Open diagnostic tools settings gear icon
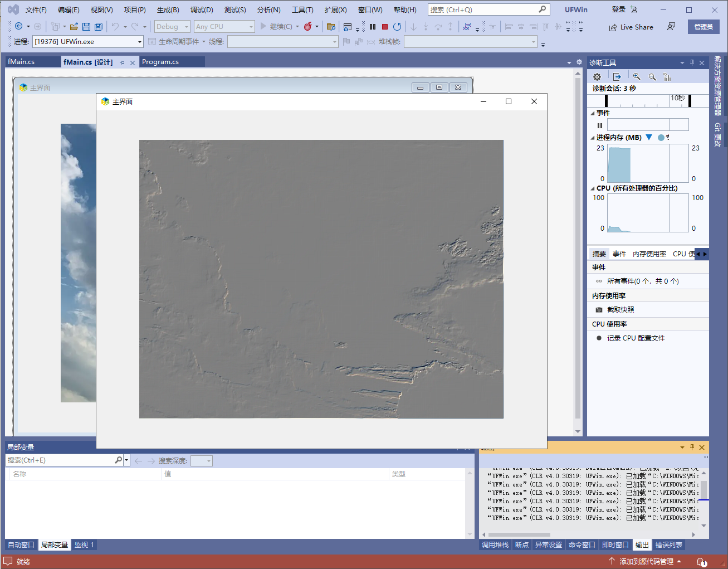Screen dimensions: 728x569 pos(597,77)
